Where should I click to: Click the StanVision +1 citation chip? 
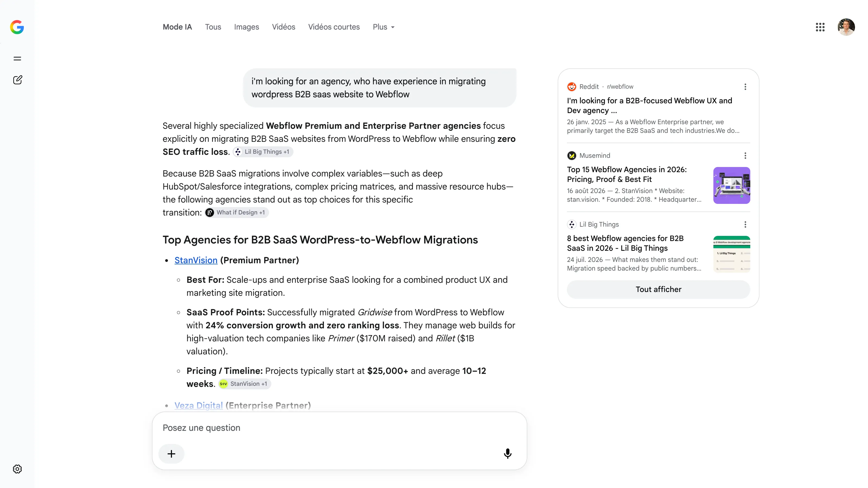click(245, 384)
